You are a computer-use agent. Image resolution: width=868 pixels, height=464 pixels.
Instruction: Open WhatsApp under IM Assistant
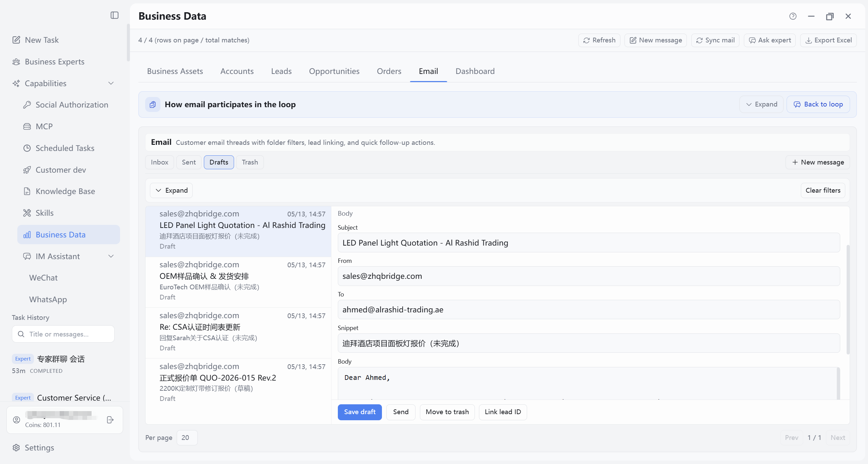coord(48,299)
